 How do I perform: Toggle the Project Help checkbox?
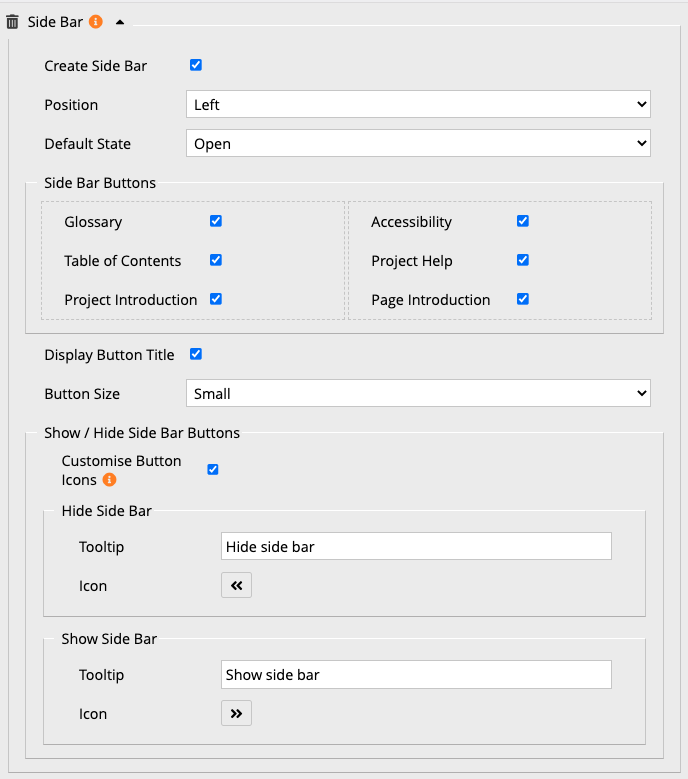[x=523, y=260]
